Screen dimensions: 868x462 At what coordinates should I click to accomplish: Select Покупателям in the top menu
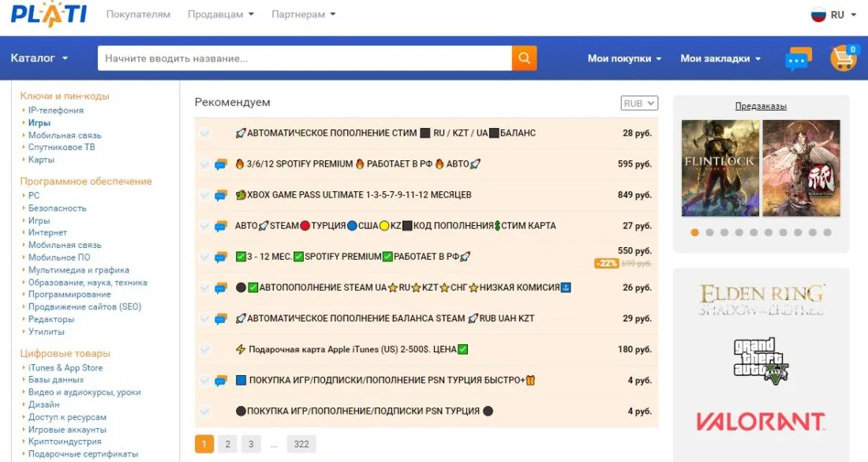(x=139, y=14)
